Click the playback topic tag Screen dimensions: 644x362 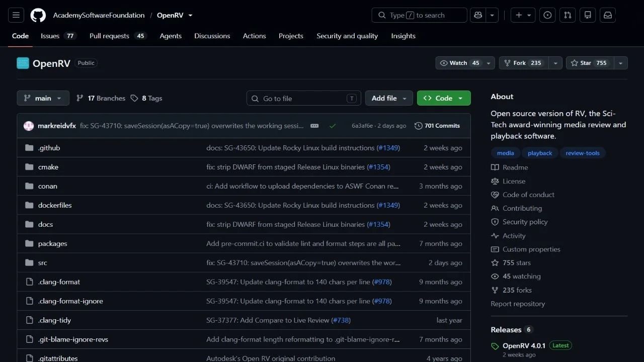tap(540, 153)
